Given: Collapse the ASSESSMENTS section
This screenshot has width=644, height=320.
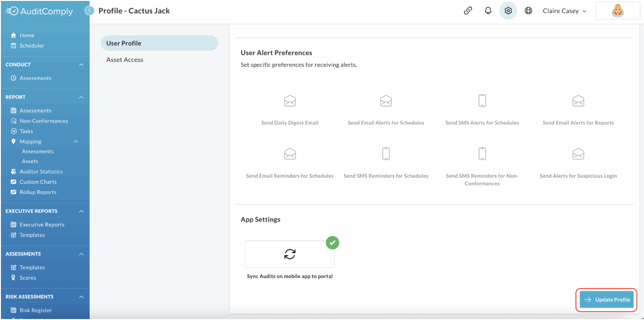Looking at the screenshot, I should coord(81,254).
